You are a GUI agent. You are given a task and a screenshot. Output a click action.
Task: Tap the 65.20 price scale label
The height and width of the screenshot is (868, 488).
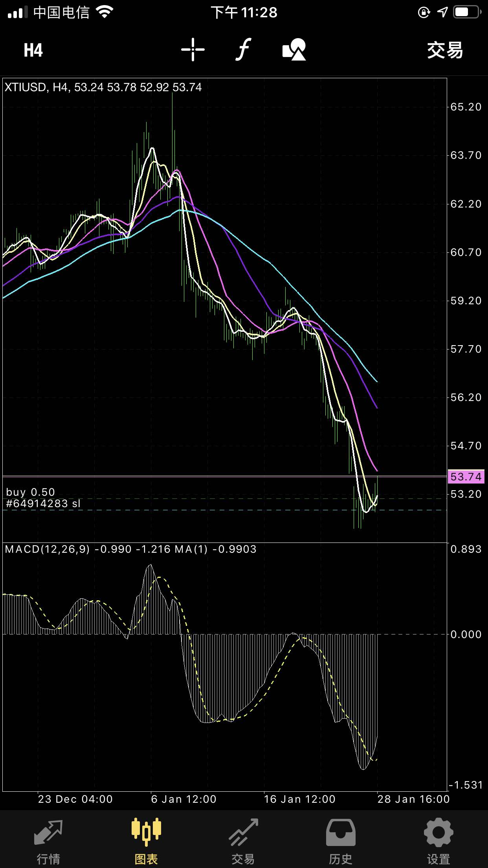(466, 107)
